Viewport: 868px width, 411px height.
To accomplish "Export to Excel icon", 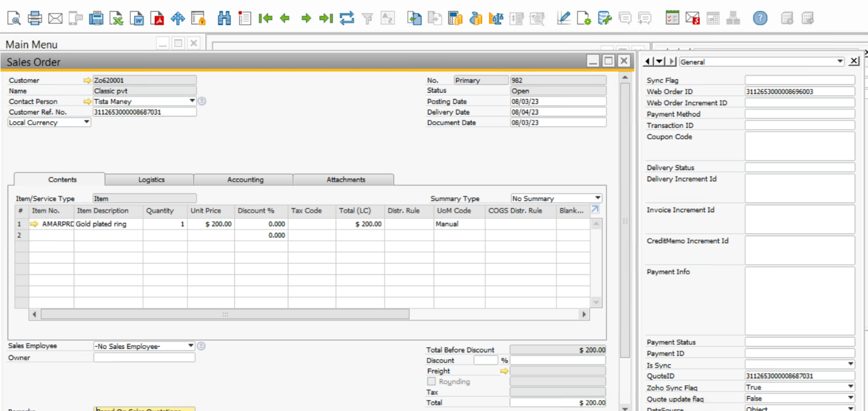I will point(116,18).
